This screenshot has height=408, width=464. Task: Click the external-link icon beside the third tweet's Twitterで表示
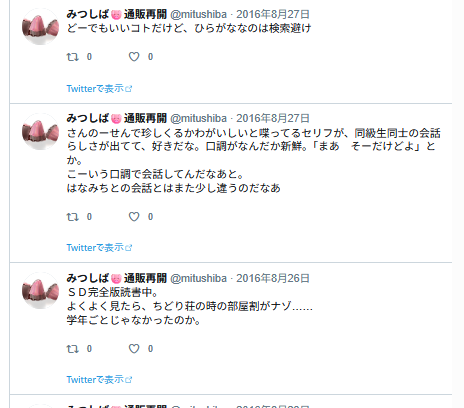(129, 380)
